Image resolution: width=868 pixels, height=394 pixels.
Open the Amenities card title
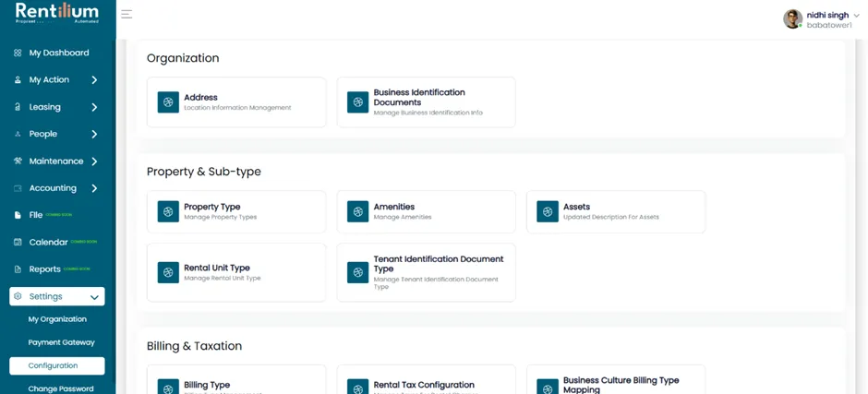click(x=394, y=207)
